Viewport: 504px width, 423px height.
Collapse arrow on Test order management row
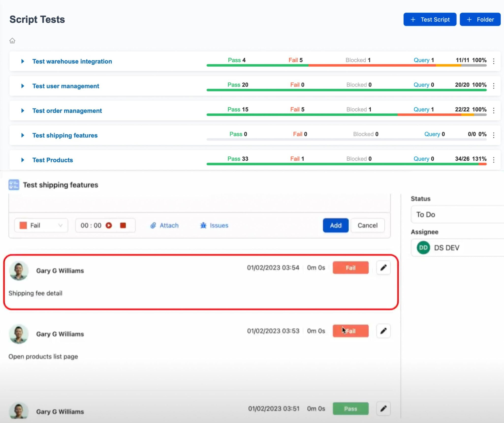[23, 110]
